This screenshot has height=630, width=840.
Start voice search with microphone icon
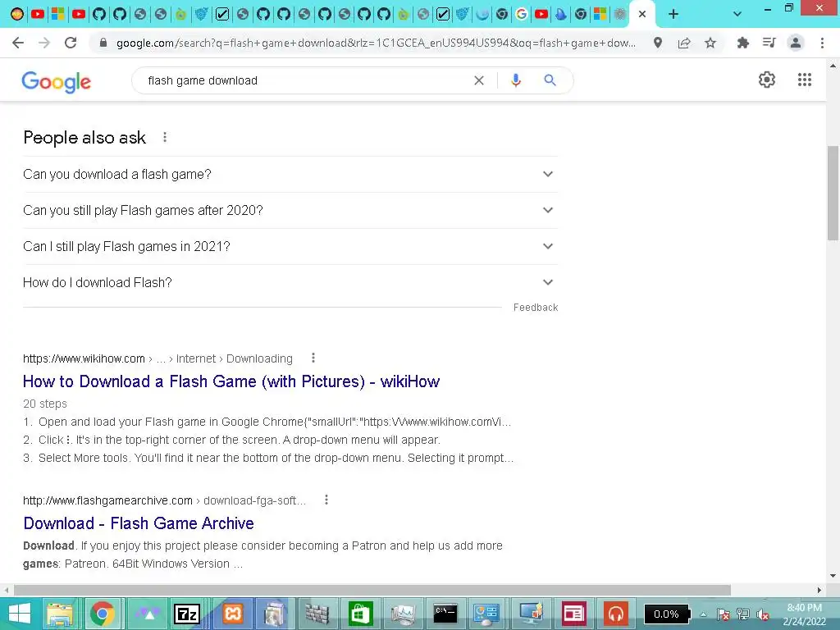pos(516,80)
